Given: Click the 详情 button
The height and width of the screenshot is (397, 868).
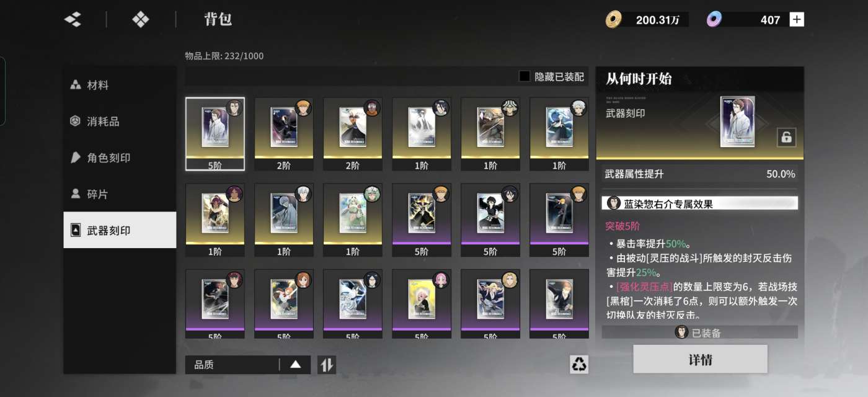Looking at the screenshot, I should 700,359.
